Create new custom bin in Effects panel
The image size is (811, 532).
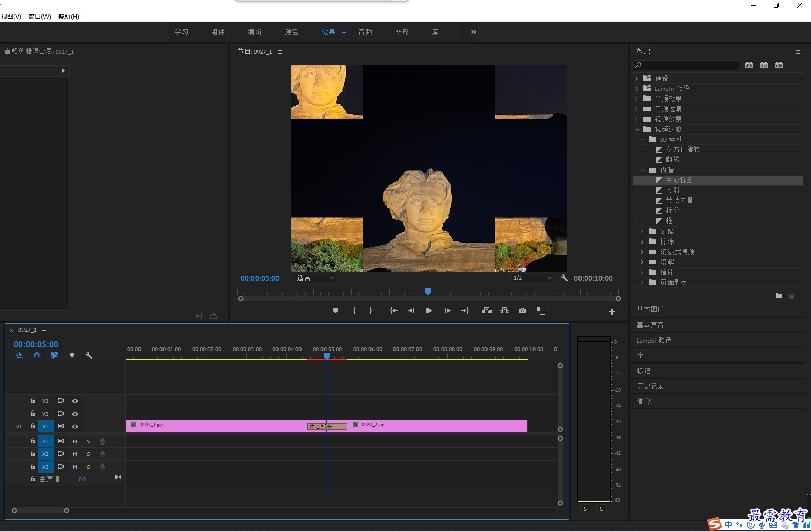(779, 296)
